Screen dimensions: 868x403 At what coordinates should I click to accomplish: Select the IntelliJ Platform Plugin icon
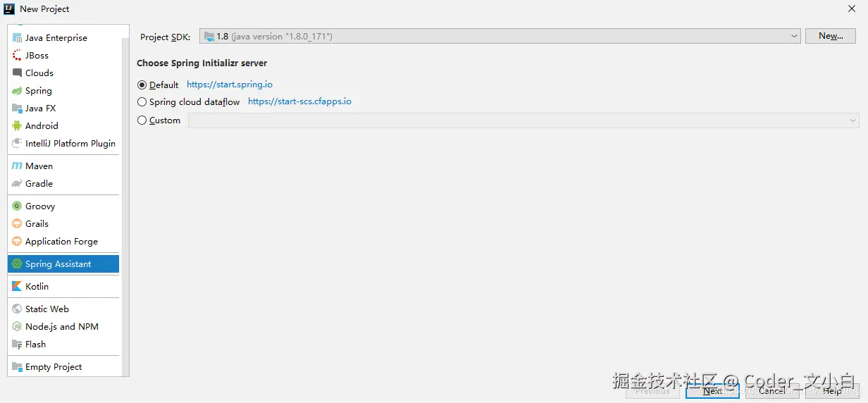tap(17, 143)
